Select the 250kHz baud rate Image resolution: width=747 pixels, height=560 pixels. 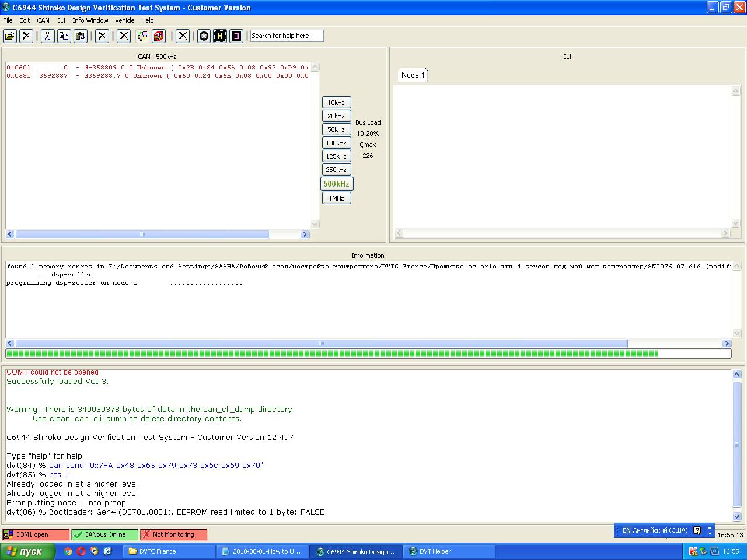click(x=336, y=170)
